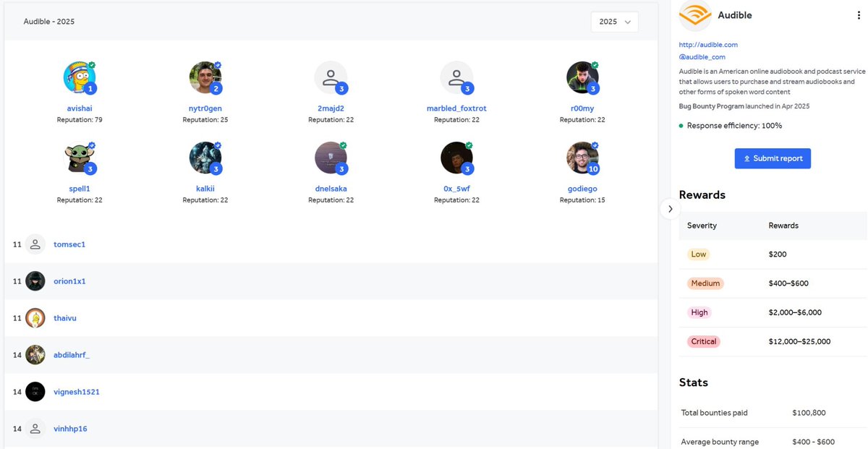Image resolution: width=868 pixels, height=449 pixels.
Task: Open the 2majd2 username link
Action: [x=331, y=108]
